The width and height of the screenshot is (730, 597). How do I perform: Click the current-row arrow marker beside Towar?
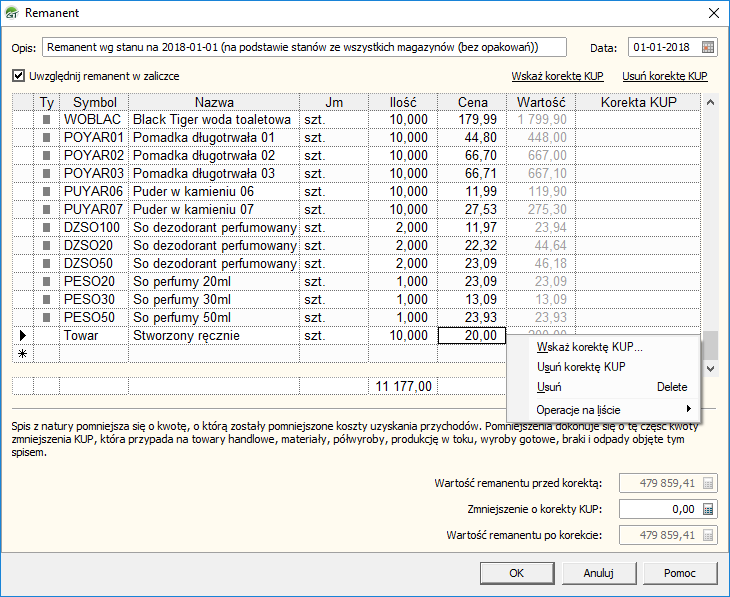click(23, 336)
